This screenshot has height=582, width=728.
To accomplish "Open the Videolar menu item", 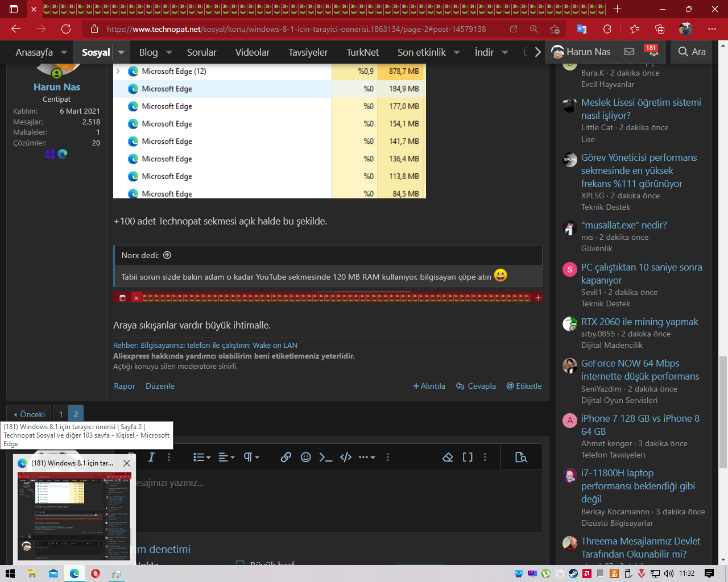I will (253, 52).
